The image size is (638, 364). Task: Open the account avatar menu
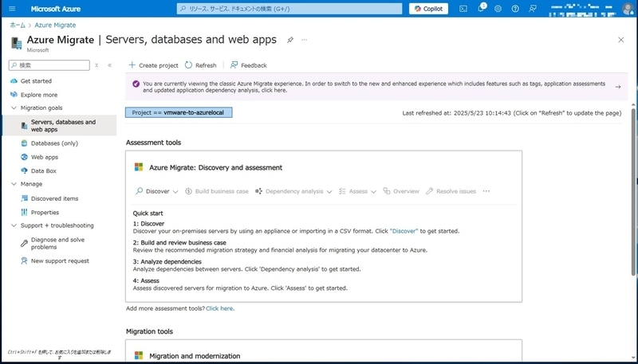click(628, 9)
